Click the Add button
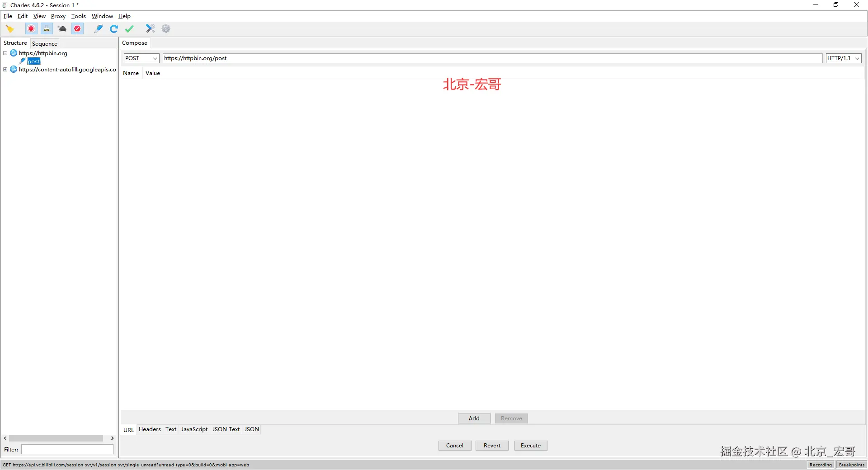The height and width of the screenshot is (470, 868). (x=474, y=418)
